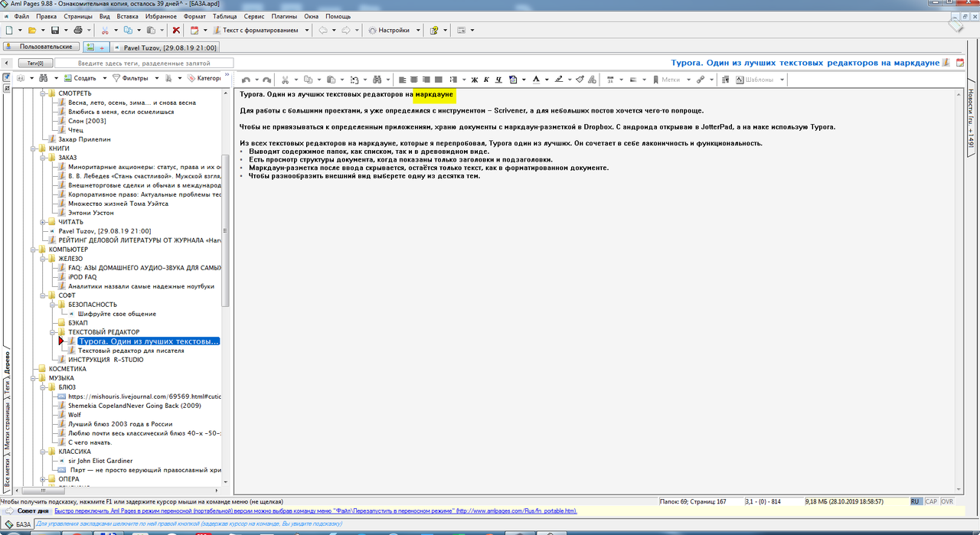980x535 pixels.
Task: Switch to the Pavel Tuzov document tab
Action: 164,47
